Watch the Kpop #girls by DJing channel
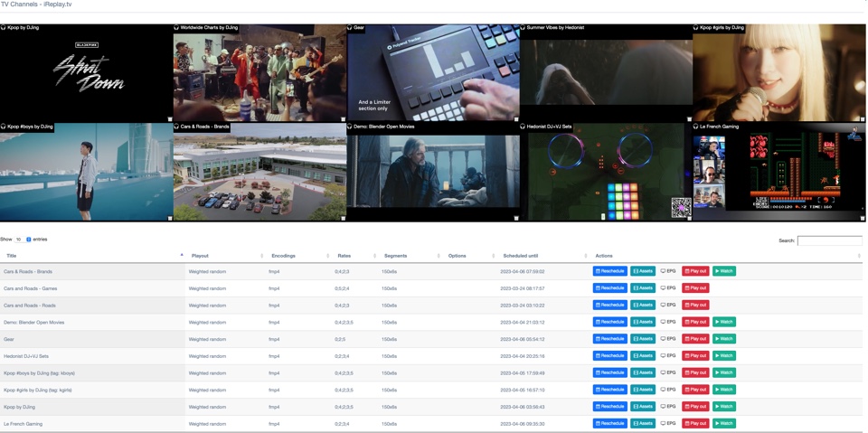The height and width of the screenshot is (433, 868). tap(724, 390)
